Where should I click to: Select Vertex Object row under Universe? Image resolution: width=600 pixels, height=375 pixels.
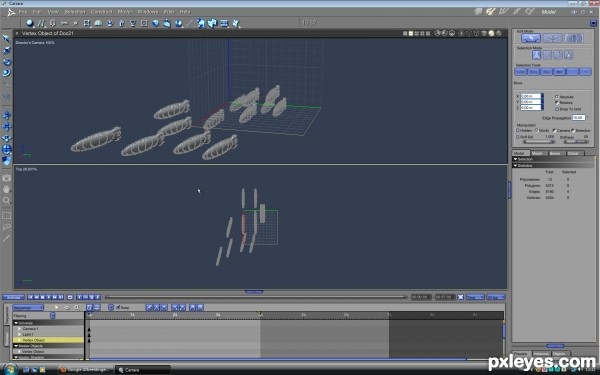click(48, 340)
